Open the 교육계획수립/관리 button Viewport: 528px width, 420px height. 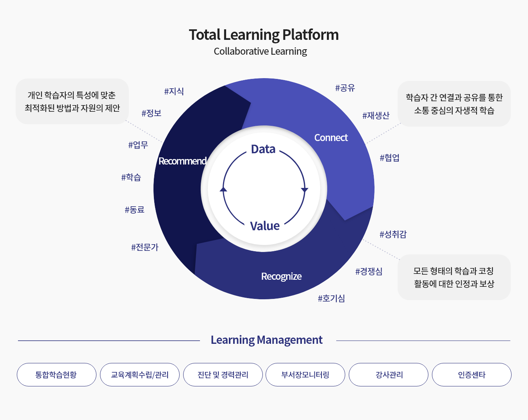140,375
